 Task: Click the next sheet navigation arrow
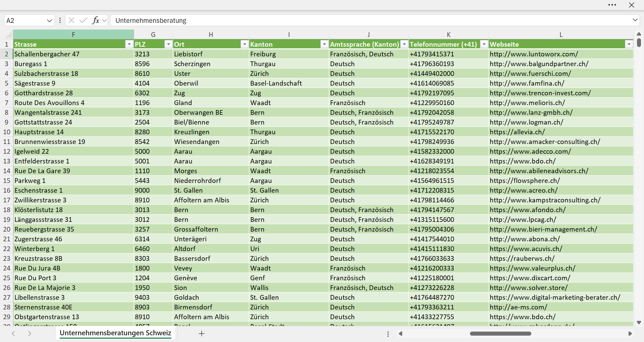tap(30, 334)
